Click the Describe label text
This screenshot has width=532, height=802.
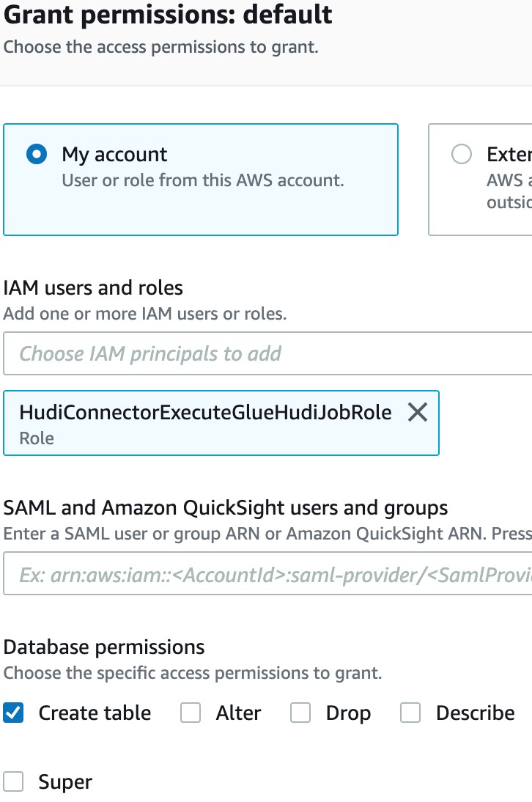[476, 713]
